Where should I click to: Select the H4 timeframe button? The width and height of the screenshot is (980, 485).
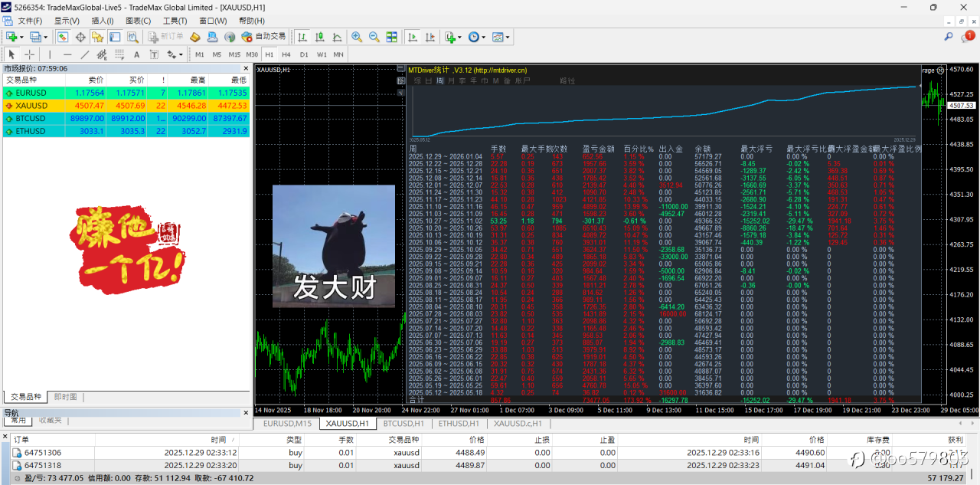[x=286, y=54]
